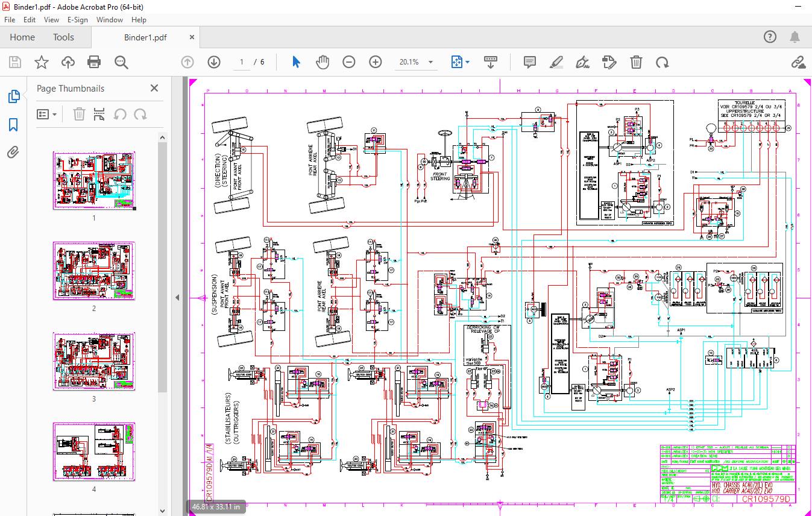Viewport: 812px width, 516px height.
Task: Open the Edit PDF tool icon
Action: (x=609, y=62)
